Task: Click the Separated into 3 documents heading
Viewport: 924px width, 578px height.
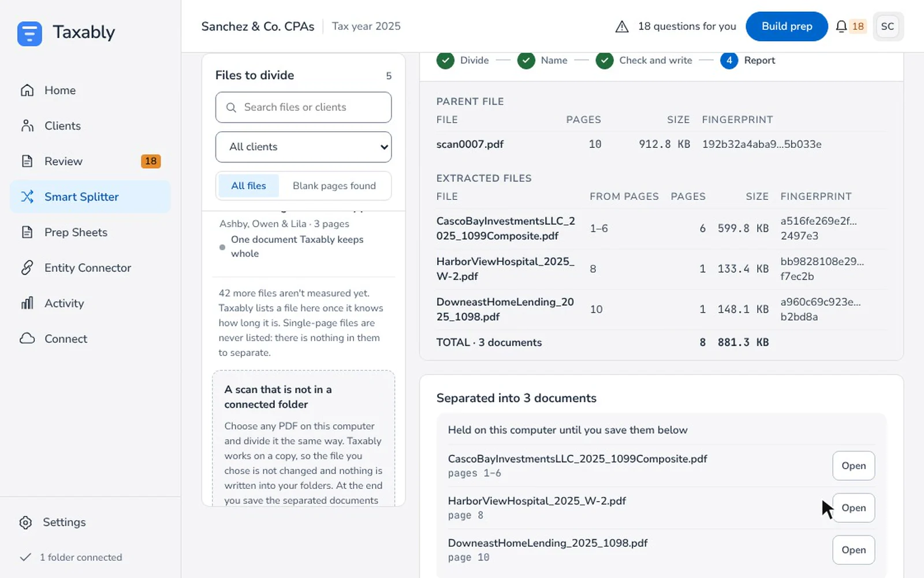Action: (x=516, y=398)
